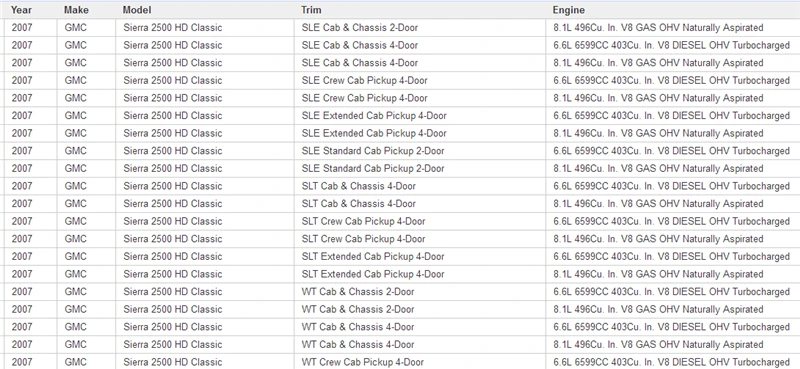Select the 6.6L diesel engine cell for SLE Crew Cab Pickup
Image resolution: width=800 pixels, height=369 pixels.
673,81
